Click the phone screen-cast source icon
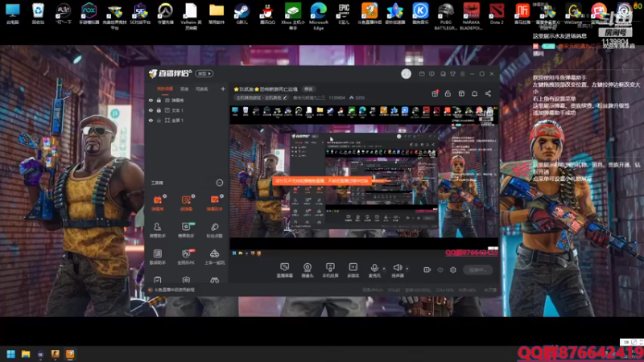The width and height of the screenshot is (644, 362). pyautogui.click(x=330, y=270)
